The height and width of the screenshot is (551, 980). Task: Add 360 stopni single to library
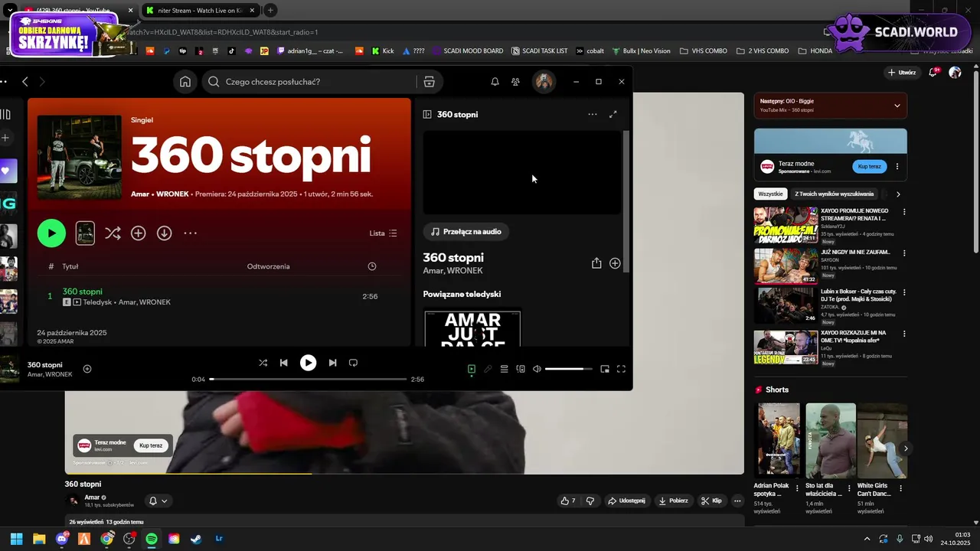pos(139,233)
